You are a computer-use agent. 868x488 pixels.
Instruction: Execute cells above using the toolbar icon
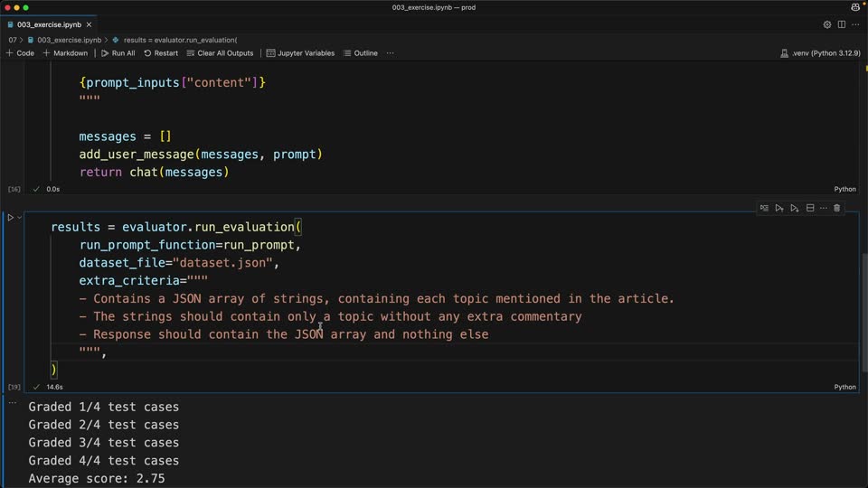(x=778, y=208)
